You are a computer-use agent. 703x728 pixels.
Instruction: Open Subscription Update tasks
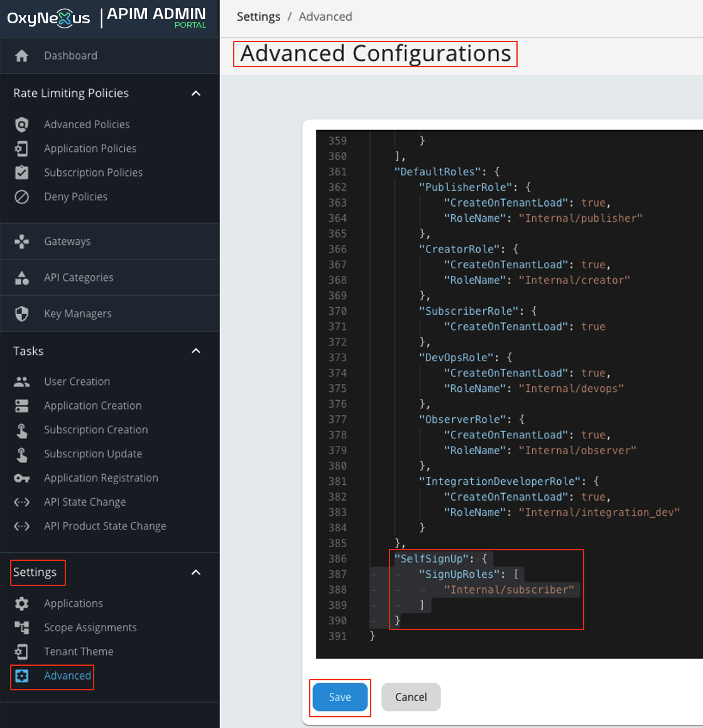[x=93, y=454]
